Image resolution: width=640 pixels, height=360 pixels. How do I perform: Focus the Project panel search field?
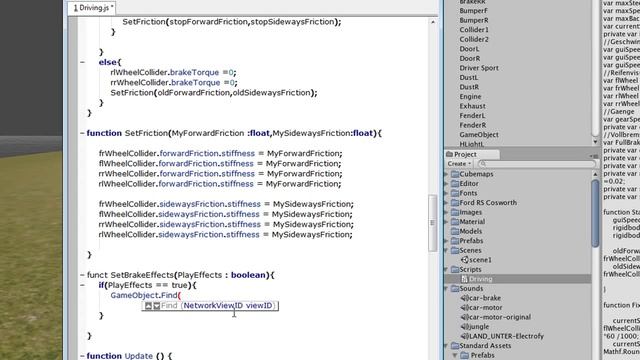(536, 164)
